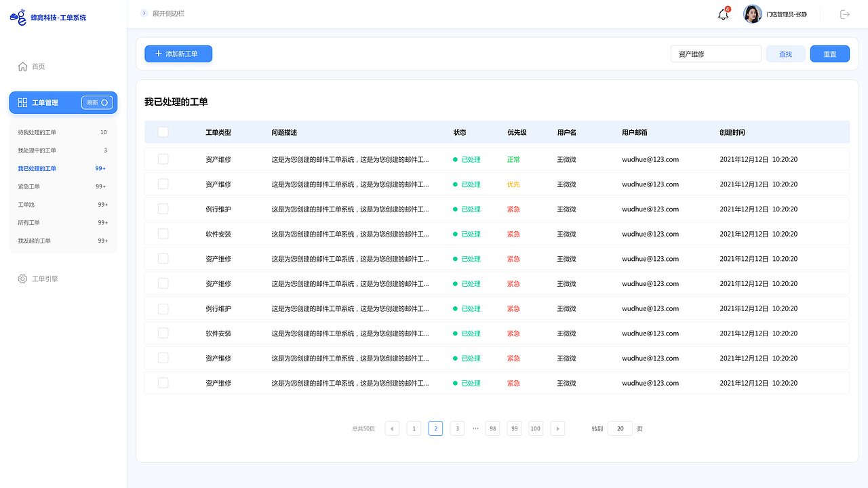Go to next page with right arrow
The width and height of the screenshot is (868, 488).
point(557,428)
